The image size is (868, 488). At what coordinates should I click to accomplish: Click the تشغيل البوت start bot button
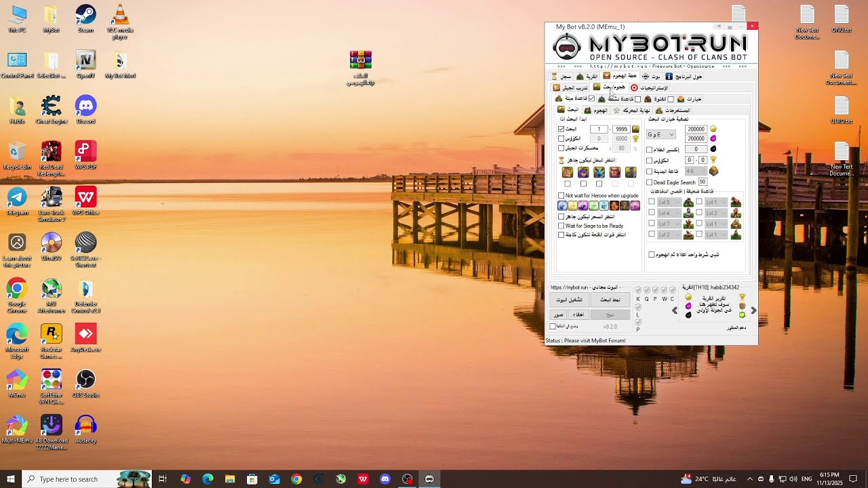tap(569, 300)
